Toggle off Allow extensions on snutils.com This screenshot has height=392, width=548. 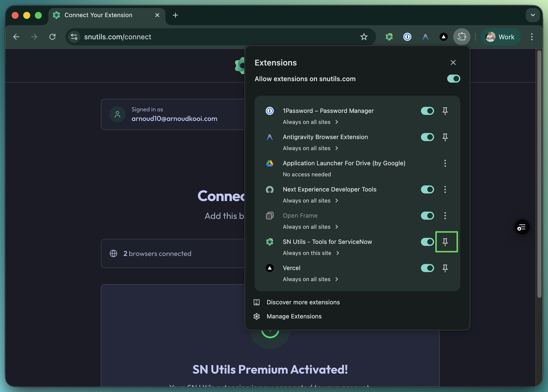tap(453, 79)
